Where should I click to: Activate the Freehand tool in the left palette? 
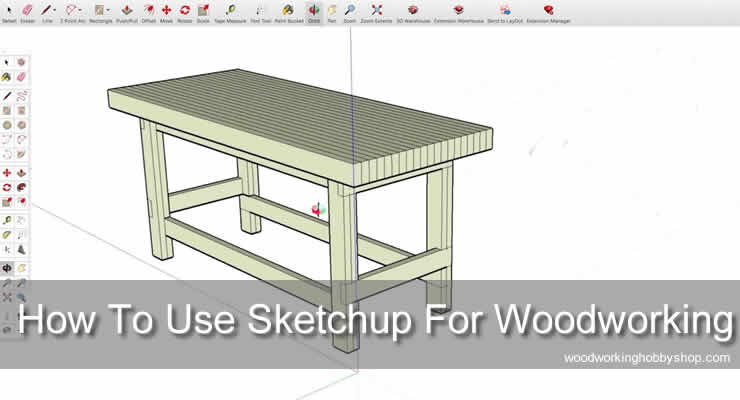(x=21, y=96)
